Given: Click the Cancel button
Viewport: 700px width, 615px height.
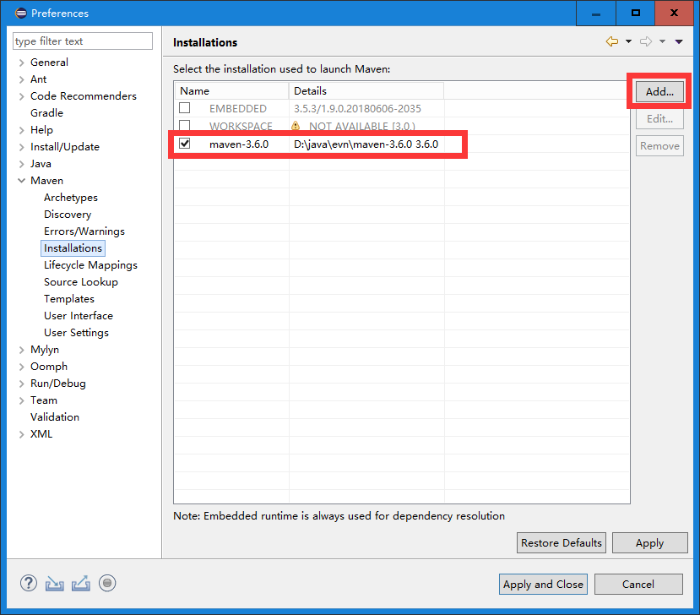Looking at the screenshot, I should [638, 585].
